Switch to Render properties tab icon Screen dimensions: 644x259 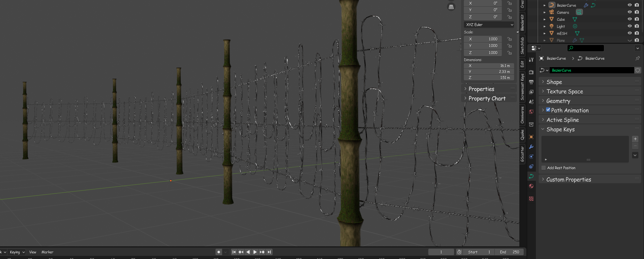pos(531,72)
